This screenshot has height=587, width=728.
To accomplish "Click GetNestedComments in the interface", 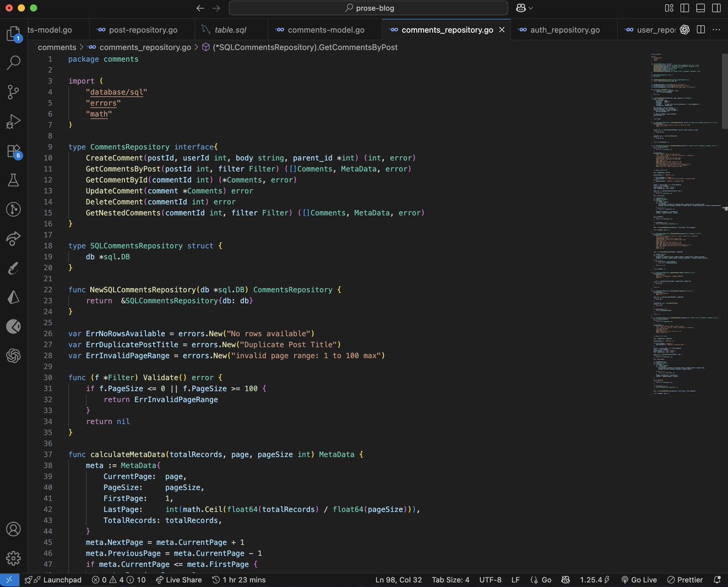I will tap(123, 213).
